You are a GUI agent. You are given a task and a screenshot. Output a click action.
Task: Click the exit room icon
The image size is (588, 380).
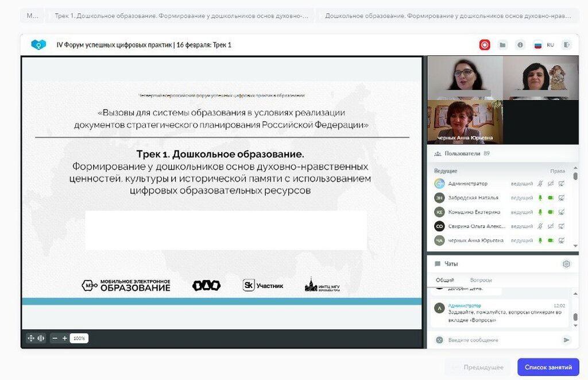567,45
